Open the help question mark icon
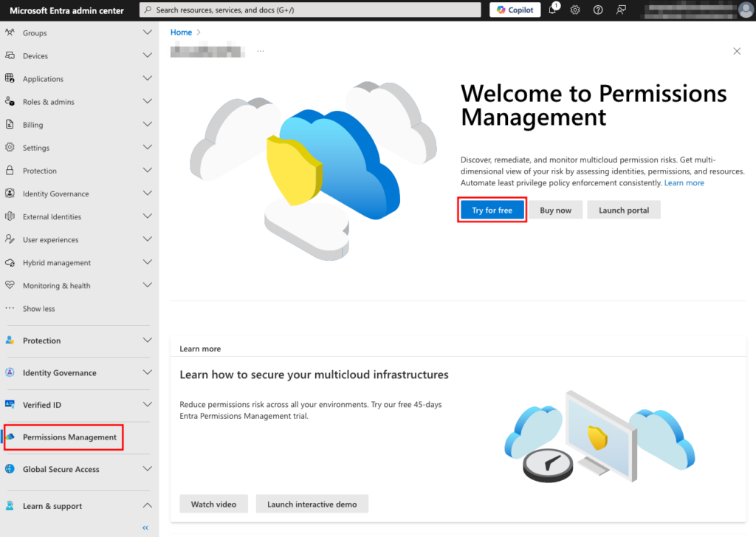The width and height of the screenshot is (756, 537). pyautogui.click(x=598, y=10)
